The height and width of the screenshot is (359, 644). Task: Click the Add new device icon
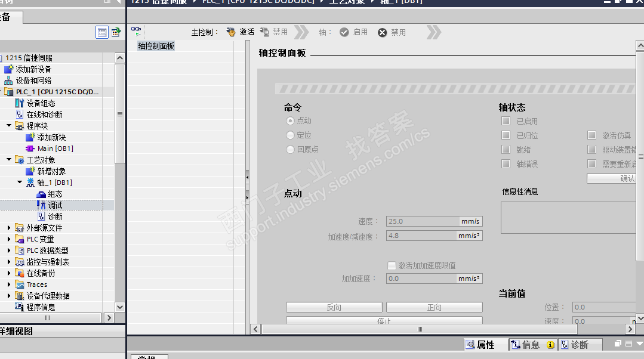tap(8, 69)
